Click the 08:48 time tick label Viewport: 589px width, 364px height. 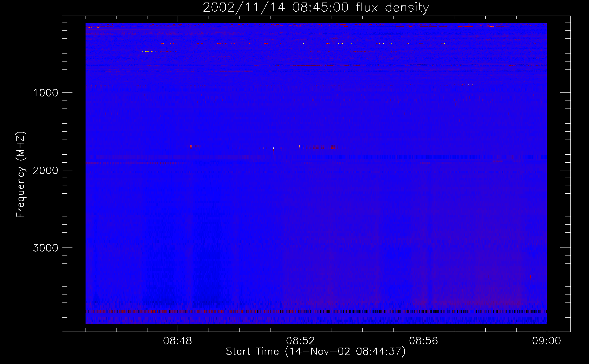tap(178, 341)
